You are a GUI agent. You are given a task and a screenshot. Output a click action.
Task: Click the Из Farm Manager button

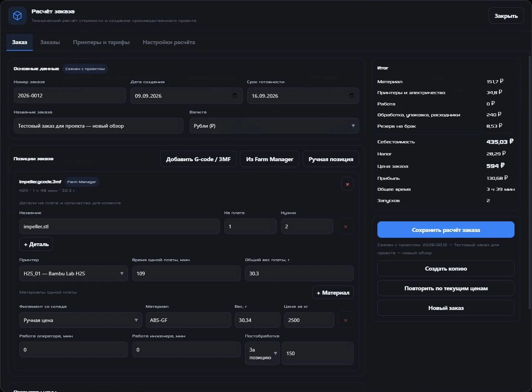coord(269,159)
